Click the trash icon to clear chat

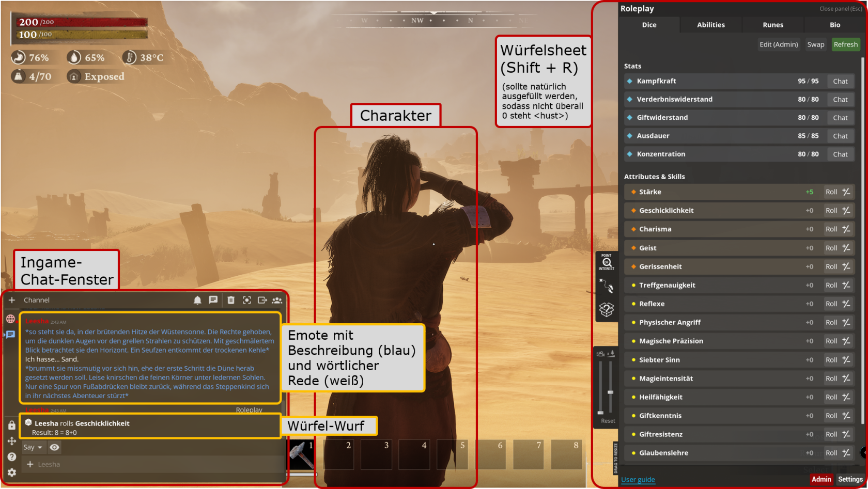[231, 300]
